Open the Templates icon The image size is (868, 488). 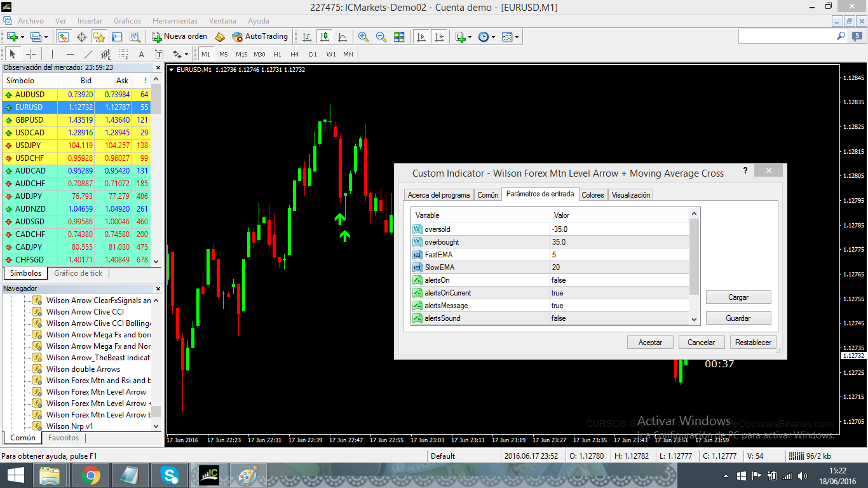[507, 37]
